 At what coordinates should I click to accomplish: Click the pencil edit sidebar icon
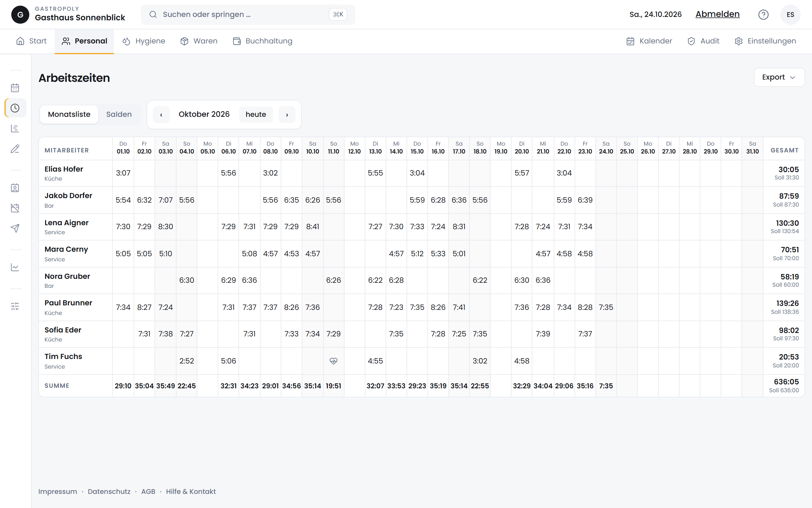coord(15,149)
